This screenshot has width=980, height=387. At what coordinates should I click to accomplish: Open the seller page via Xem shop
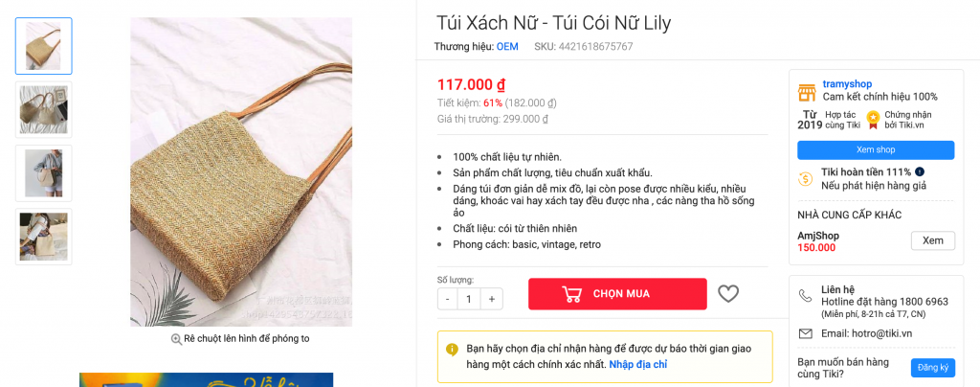[876, 150]
